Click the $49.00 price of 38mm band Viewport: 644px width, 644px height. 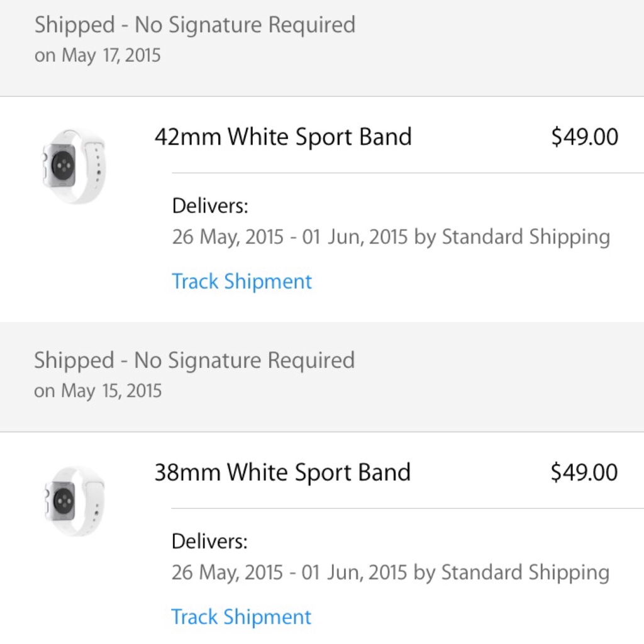point(584,473)
